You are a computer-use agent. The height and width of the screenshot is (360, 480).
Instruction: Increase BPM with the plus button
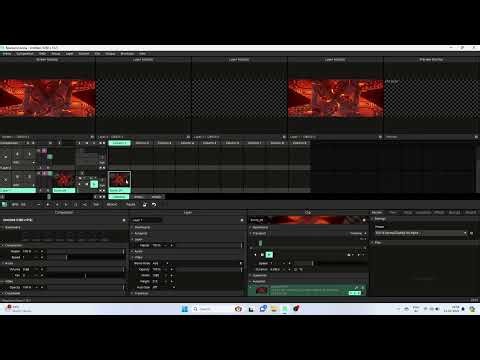[x=48, y=204]
